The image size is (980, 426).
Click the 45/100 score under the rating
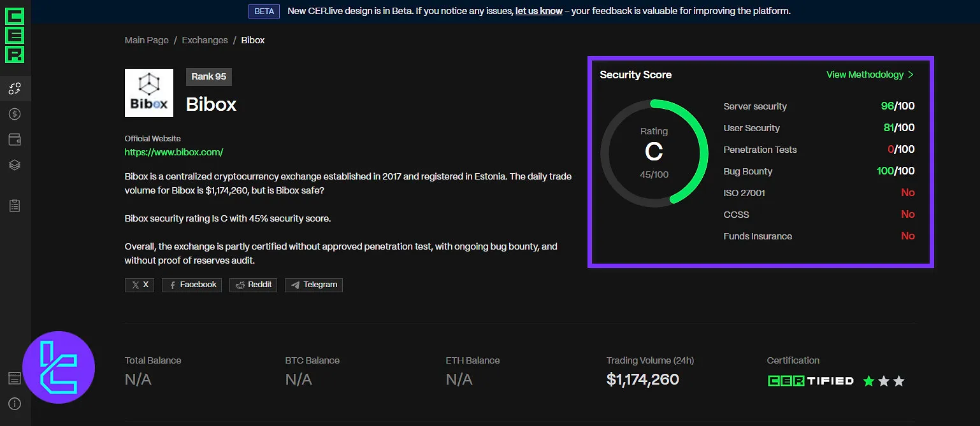pyautogui.click(x=654, y=174)
